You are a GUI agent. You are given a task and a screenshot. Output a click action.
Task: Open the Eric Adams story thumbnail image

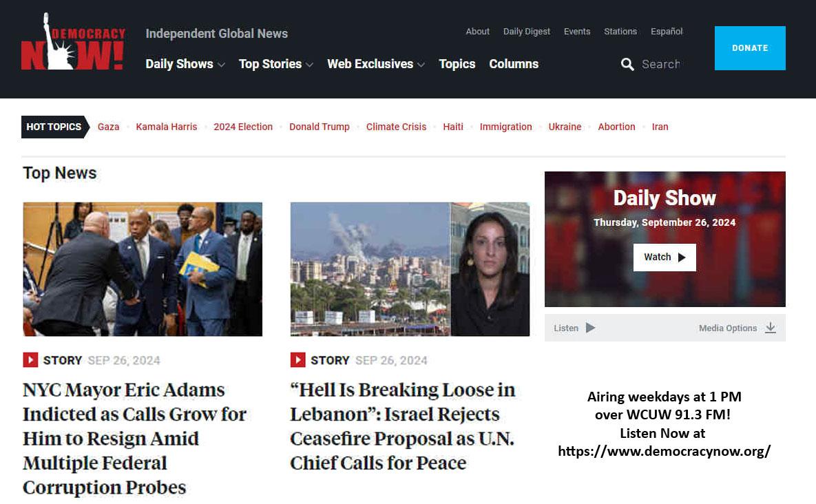pos(143,269)
